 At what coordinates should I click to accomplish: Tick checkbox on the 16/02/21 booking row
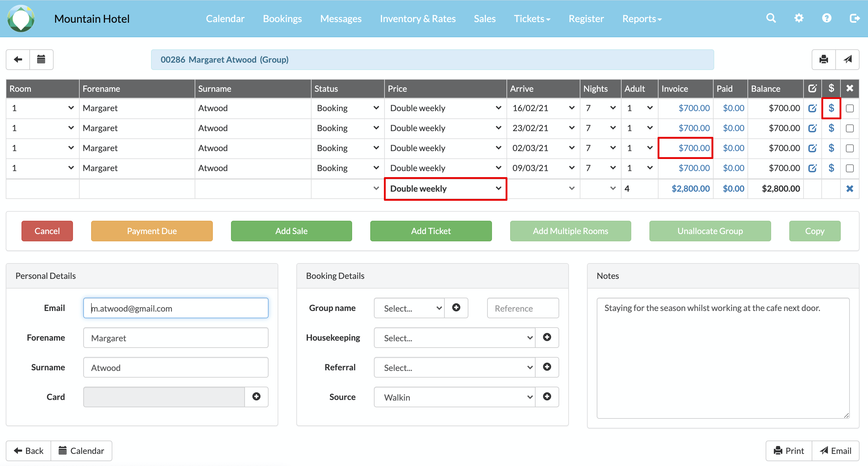click(x=850, y=108)
